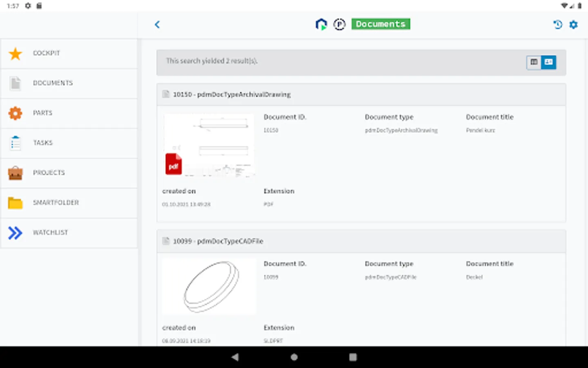Tap the creation date 01.10.2021
This screenshot has width=588, height=368.
(186, 204)
